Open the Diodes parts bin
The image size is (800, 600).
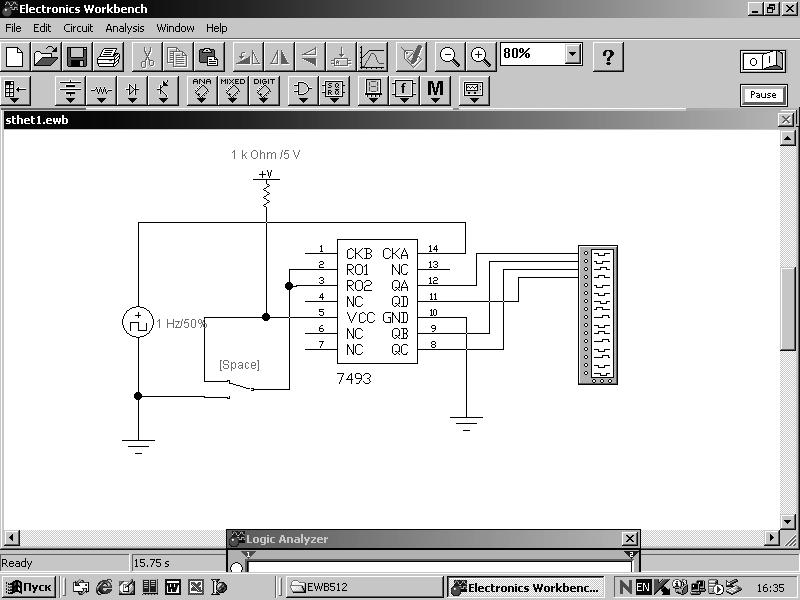click(x=132, y=90)
